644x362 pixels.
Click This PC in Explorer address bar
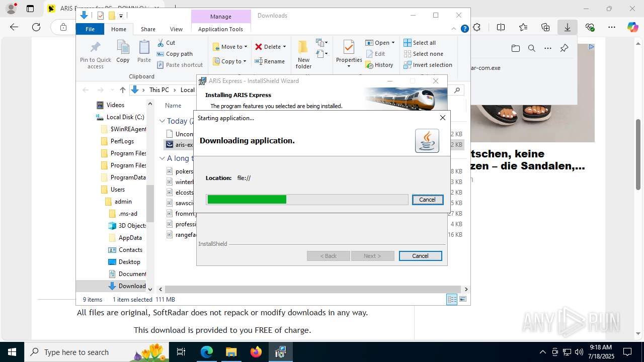tap(159, 90)
